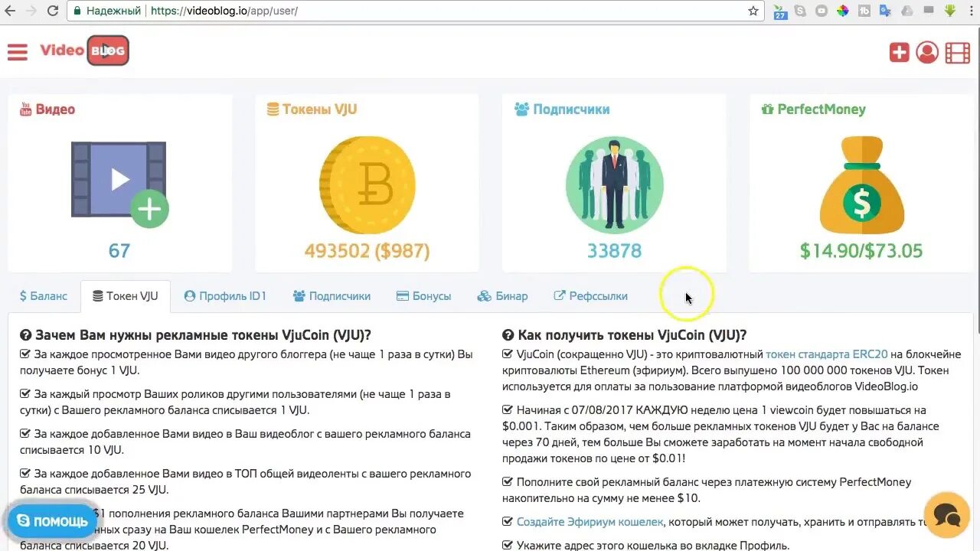Screen dimensions: 980x551
Task: Open the Рефссылки tab
Action: (590, 296)
